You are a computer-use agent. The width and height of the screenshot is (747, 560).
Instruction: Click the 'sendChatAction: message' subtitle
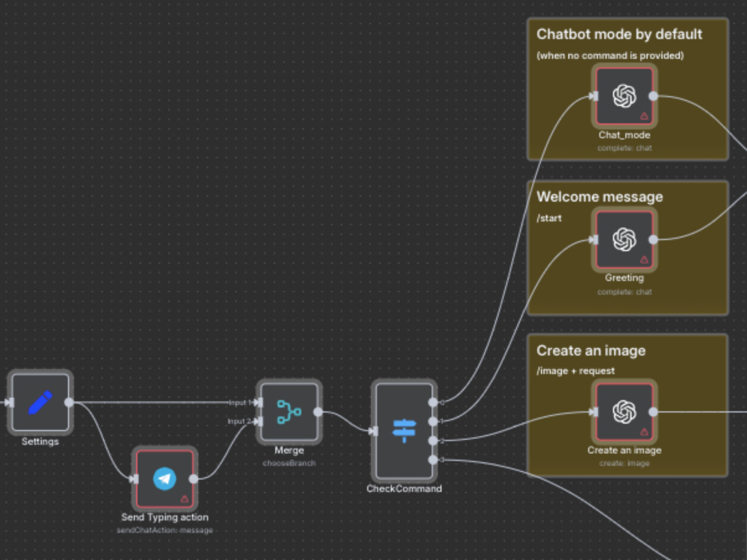point(165,530)
